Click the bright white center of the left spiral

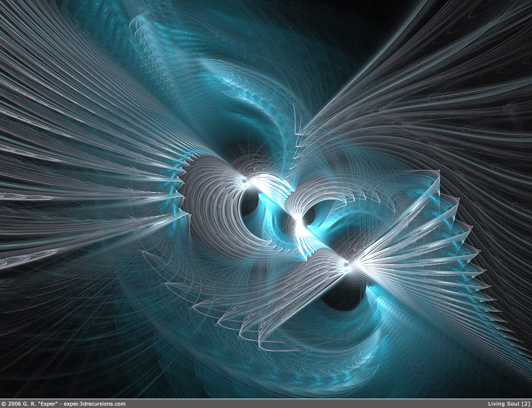click(x=243, y=181)
